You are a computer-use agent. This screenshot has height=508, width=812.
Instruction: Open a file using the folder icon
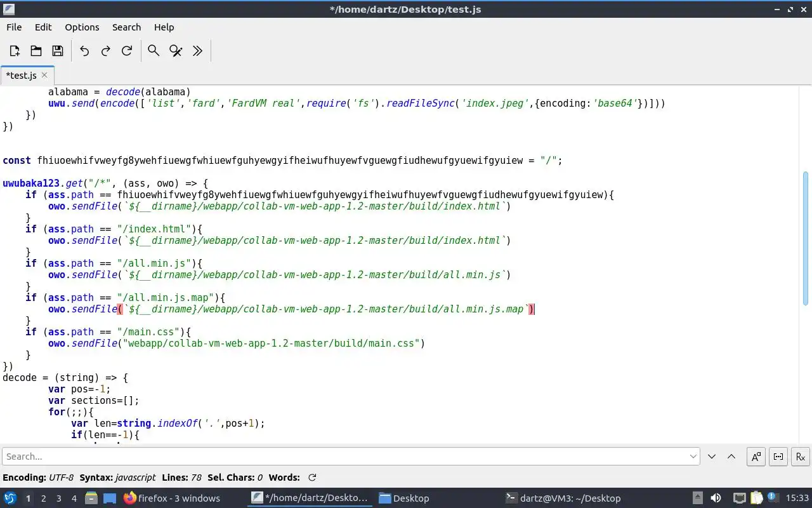36,51
